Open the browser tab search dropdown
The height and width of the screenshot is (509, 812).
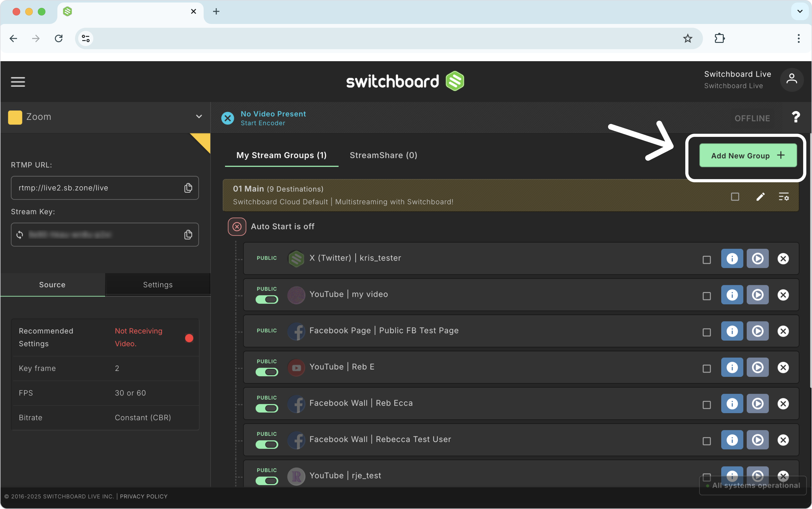click(x=800, y=11)
